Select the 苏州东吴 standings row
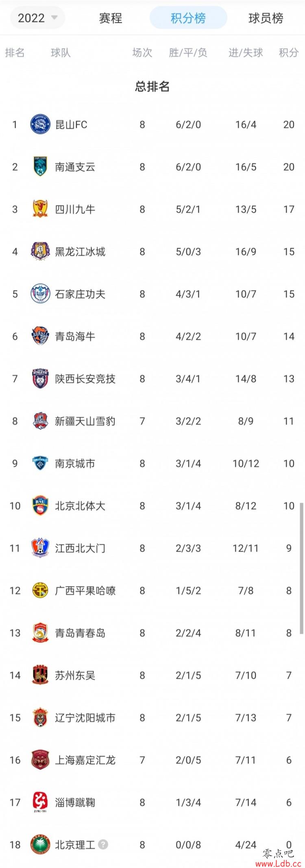This screenshot has height=868, width=305. click(x=152, y=675)
